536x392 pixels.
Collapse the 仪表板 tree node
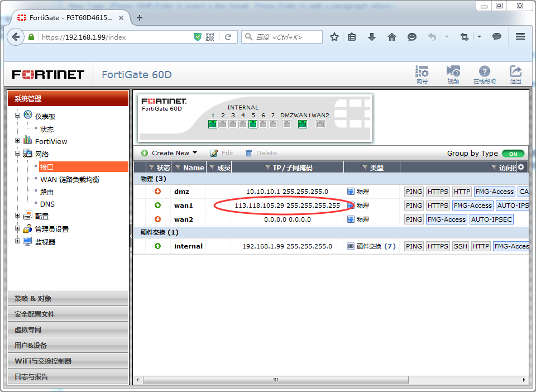click(x=17, y=115)
